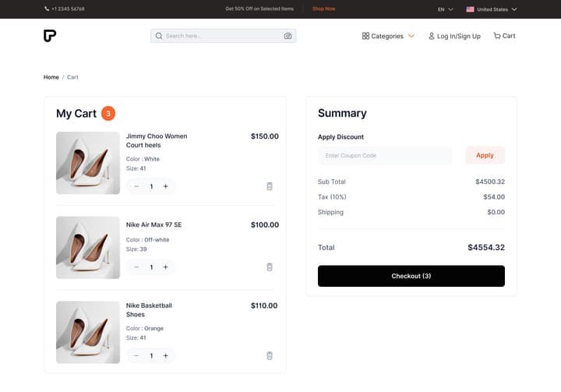Screen dimensions: 561x392
Task: Decrease quantity of Nike Air Max 97
Action: pos(136,267)
